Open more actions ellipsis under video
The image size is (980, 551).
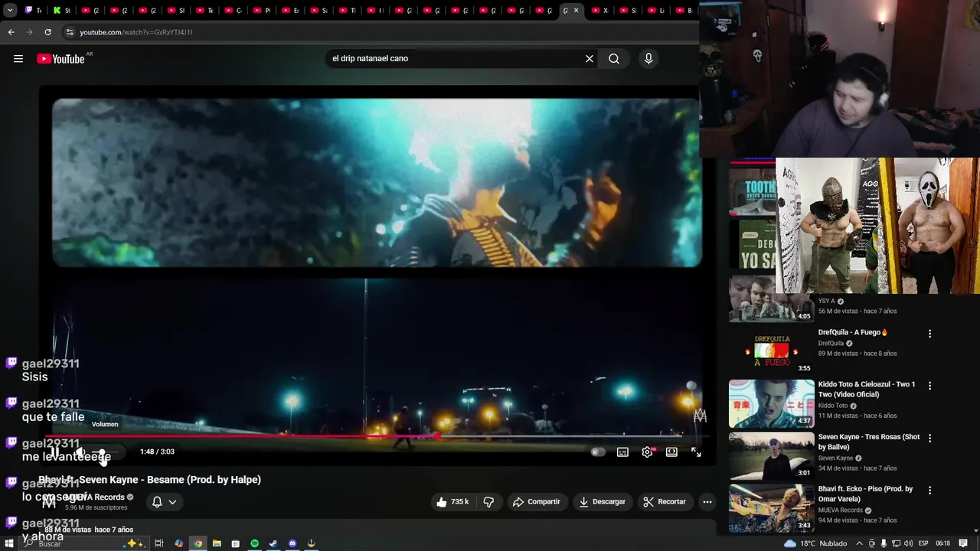707,502
